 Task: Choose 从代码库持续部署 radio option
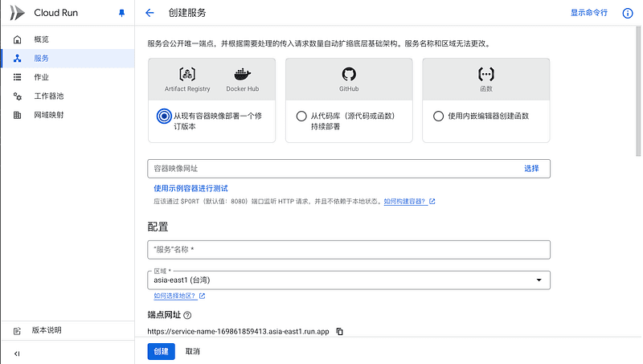point(301,116)
